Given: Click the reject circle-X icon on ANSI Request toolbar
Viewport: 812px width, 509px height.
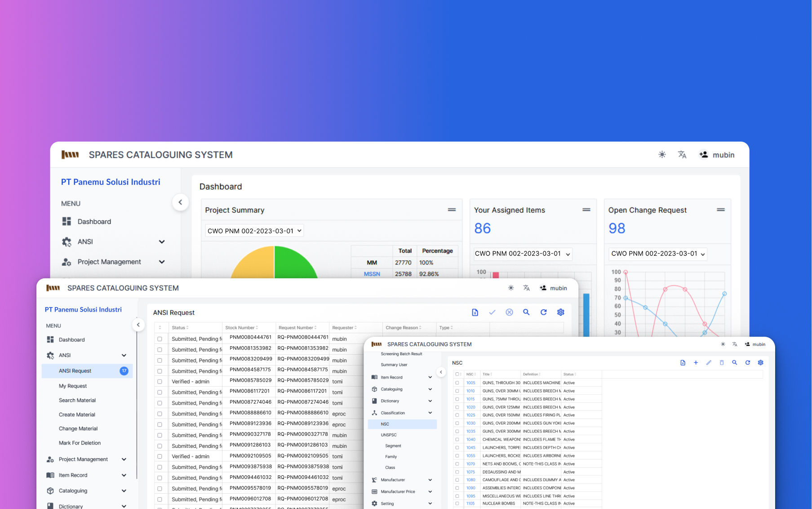Looking at the screenshot, I should pyautogui.click(x=509, y=312).
